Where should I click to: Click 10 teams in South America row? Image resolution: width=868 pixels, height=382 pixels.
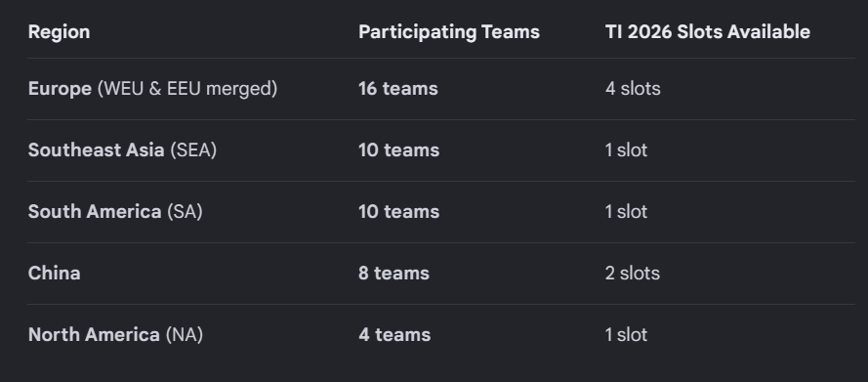click(399, 211)
